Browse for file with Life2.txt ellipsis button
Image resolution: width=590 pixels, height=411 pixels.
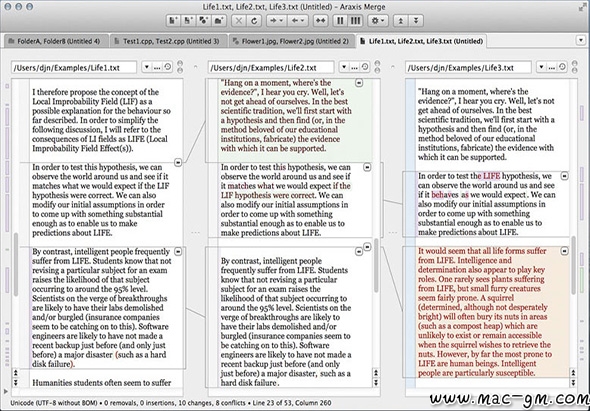[354, 67]
